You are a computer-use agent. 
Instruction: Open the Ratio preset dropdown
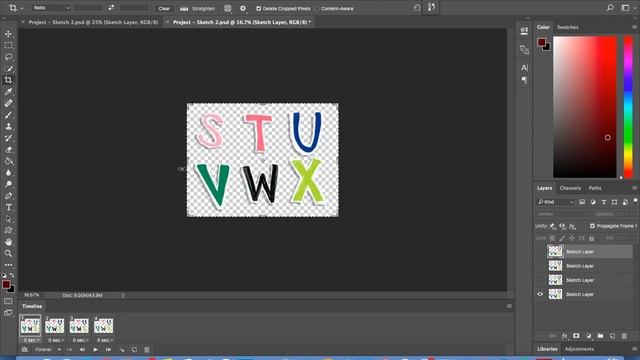click(51, 8)
